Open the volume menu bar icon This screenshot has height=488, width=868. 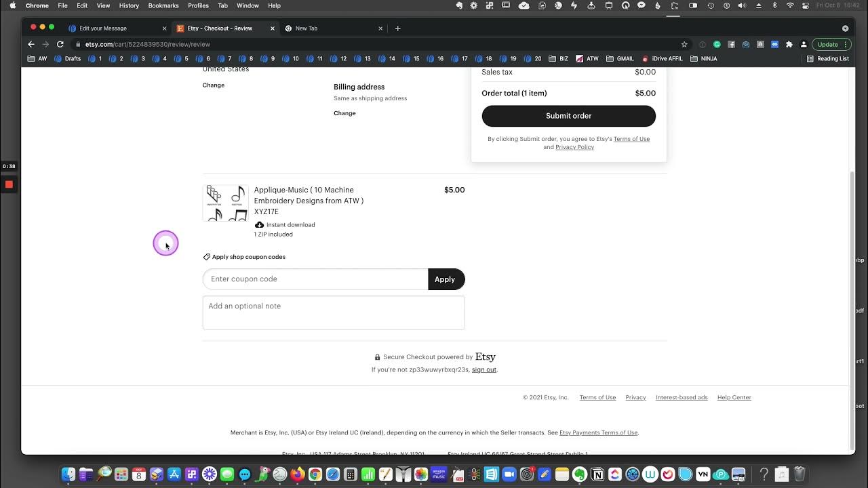741,5
